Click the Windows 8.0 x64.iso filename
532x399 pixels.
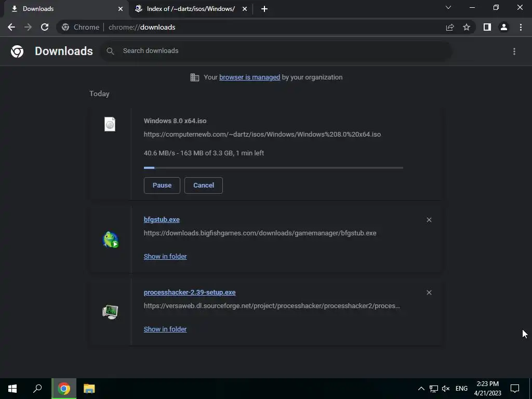point(175,121)
